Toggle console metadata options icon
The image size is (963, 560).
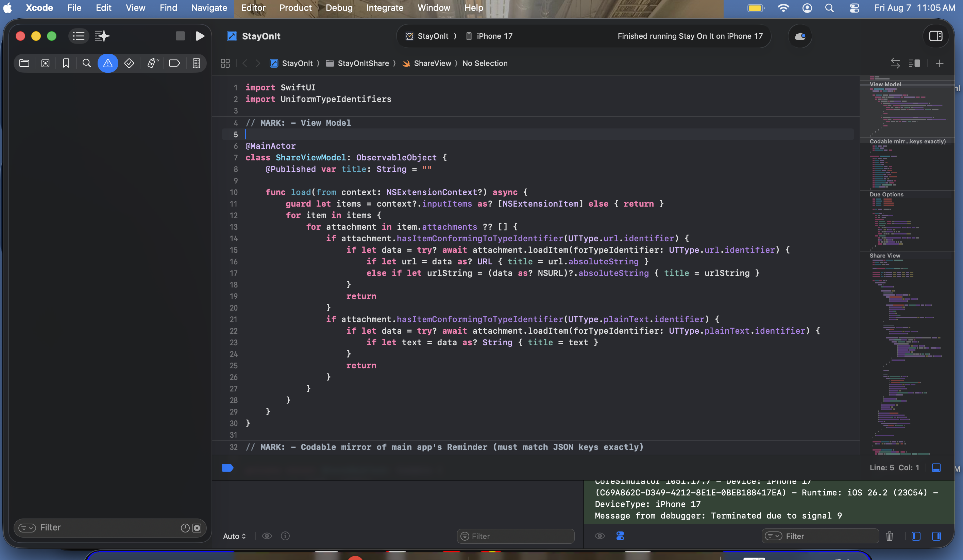click(620, 536)
